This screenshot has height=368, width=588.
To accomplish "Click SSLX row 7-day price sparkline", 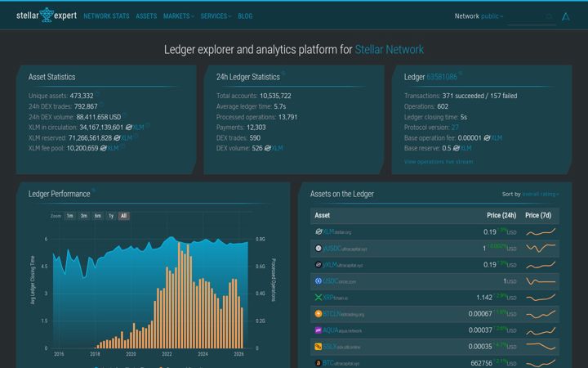I will 541,346.
